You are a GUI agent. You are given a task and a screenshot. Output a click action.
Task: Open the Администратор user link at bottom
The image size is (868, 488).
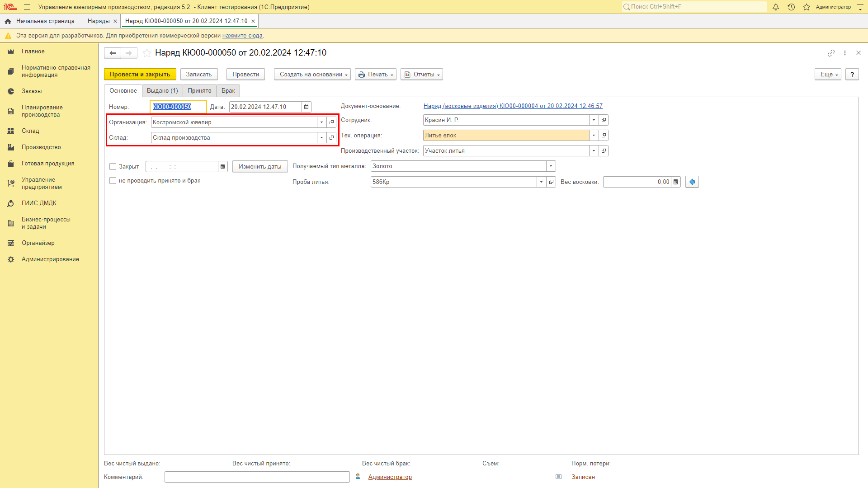[390, 477]
